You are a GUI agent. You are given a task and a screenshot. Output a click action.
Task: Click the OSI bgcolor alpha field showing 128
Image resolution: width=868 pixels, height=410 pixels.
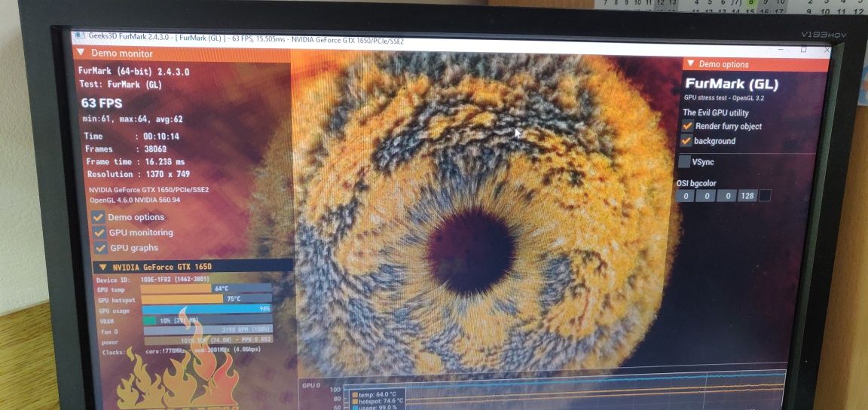click(746, 196)
